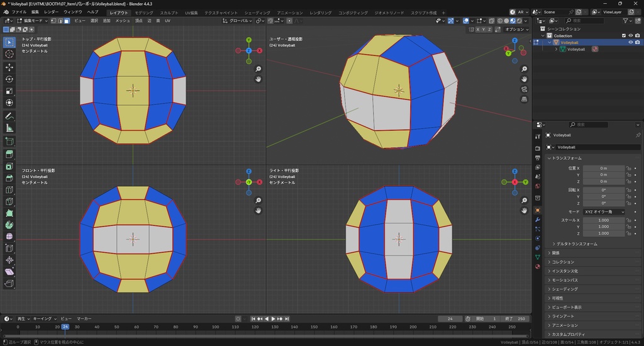The image size is (644, 346).
Task: Open viewport Options dropdown
Action: click(517, 30)
